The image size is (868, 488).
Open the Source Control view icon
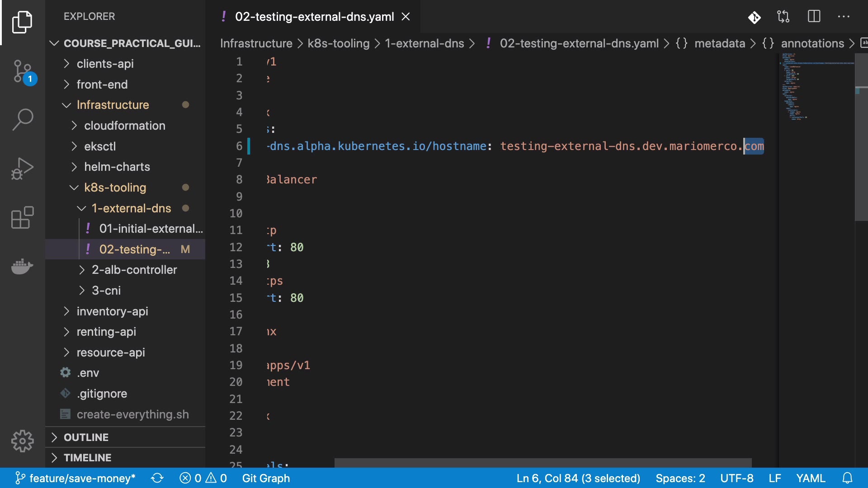[x=23, y=71]
